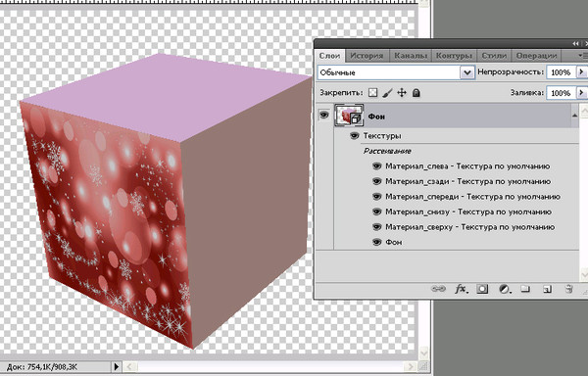Hide the Фон 3D layer
Viewport: 588px width, 376px height.
click(324, 115)
